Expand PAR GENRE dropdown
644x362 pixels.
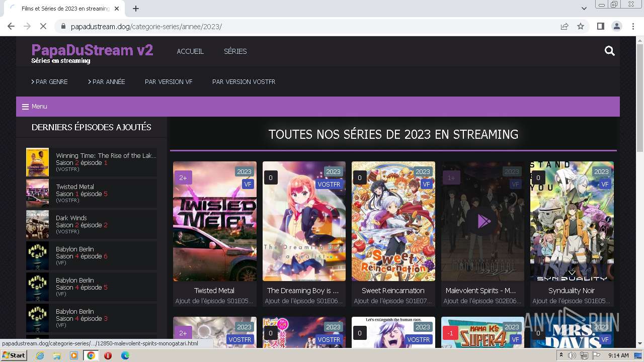pos(49,81)
